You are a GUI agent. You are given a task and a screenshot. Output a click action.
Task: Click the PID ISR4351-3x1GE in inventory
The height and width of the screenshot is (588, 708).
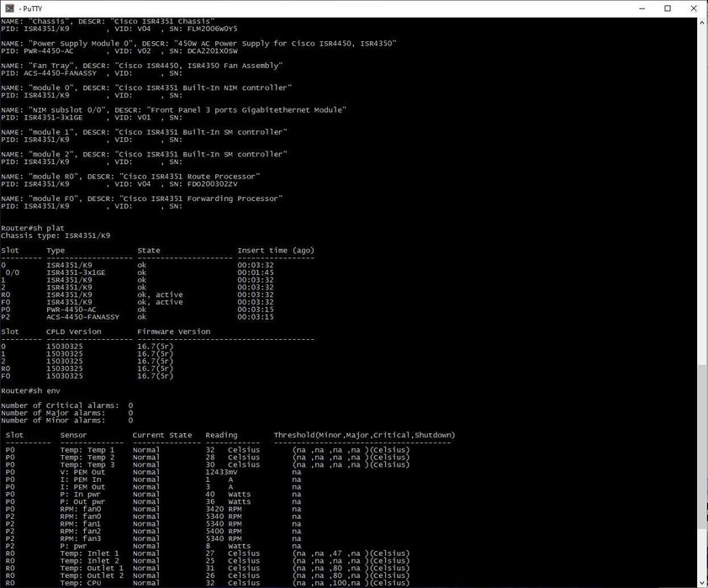click(53, 118)
